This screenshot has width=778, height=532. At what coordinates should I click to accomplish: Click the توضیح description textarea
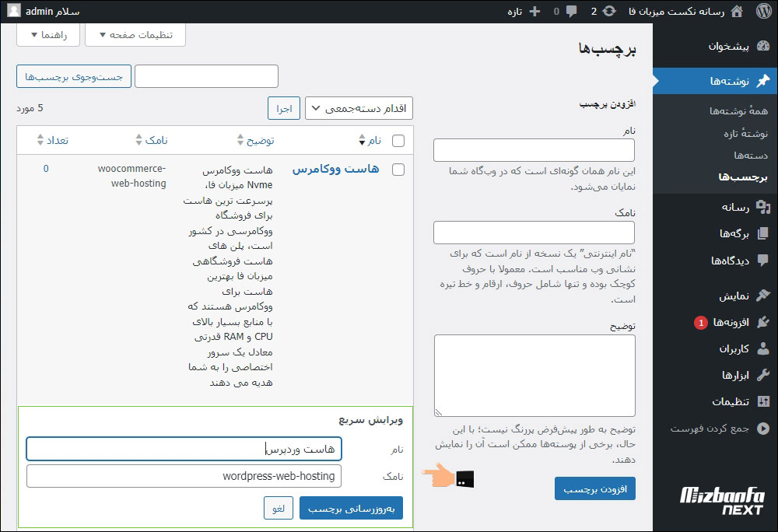pos(534,376)
